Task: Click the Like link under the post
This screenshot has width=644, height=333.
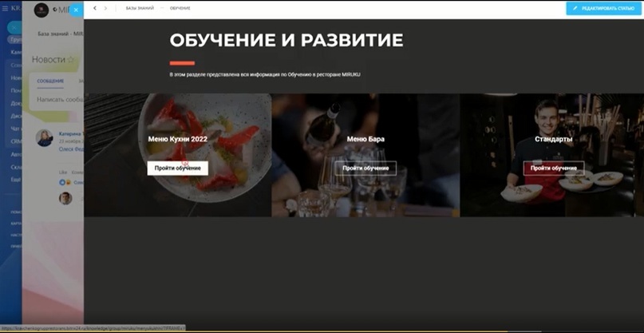Action: (63, 172)
